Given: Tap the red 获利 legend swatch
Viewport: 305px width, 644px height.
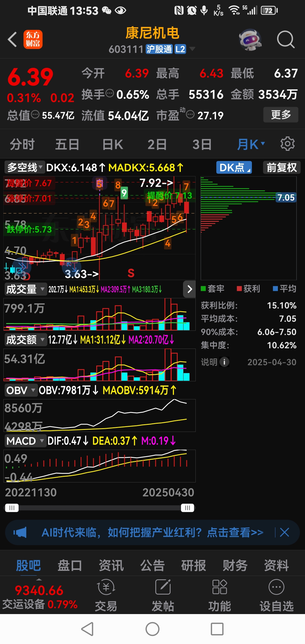Looking at the screenshot, I should click(239, 288).
